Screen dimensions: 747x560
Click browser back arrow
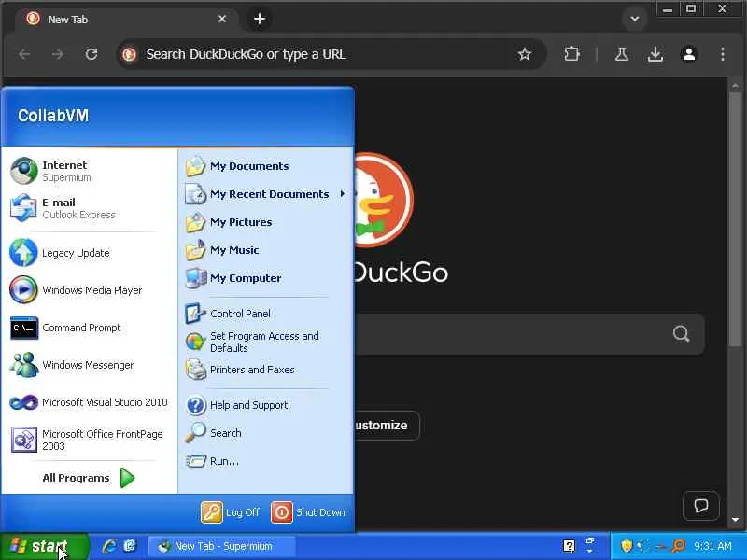point(24,54)
